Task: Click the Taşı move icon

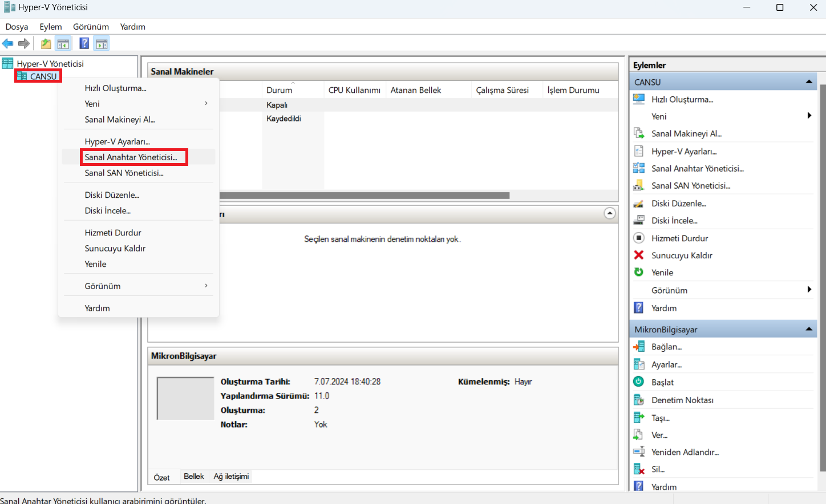Action: tap(639, 417)
